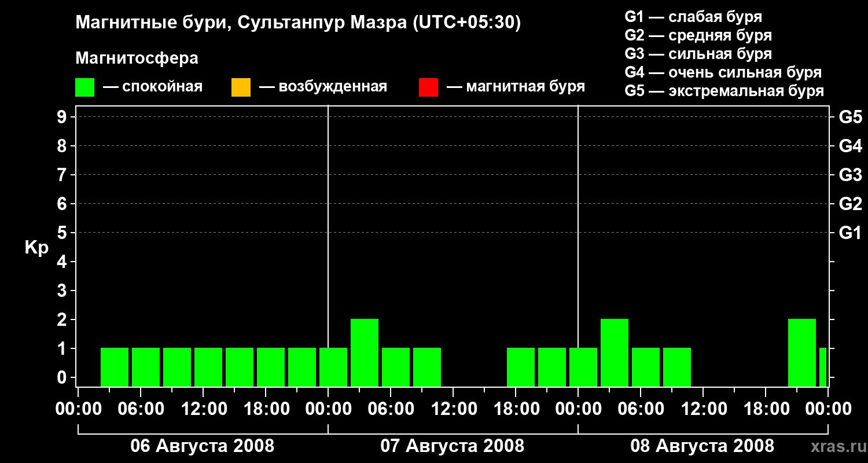Click the '— возбужденная' legend label
Screen dimensions: 868x463
(323, 87)
